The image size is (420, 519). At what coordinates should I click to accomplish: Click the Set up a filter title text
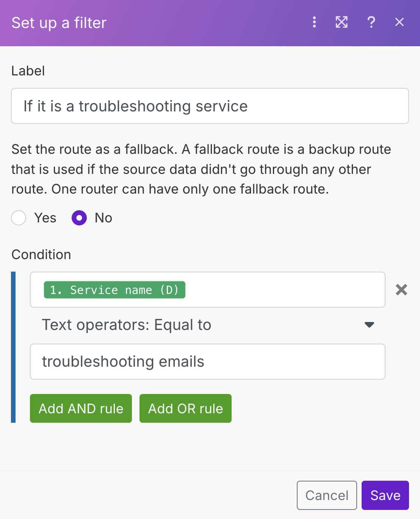tap(59, 23)
